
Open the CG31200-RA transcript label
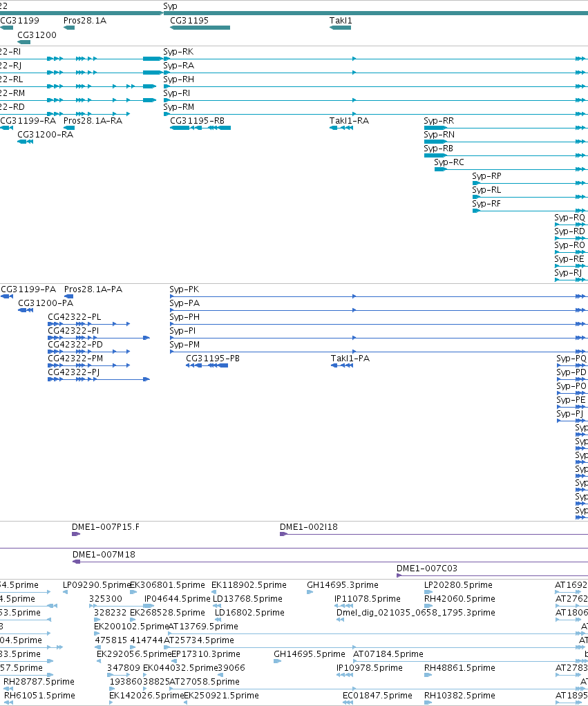pyautogui.click(x=45, y=135)
